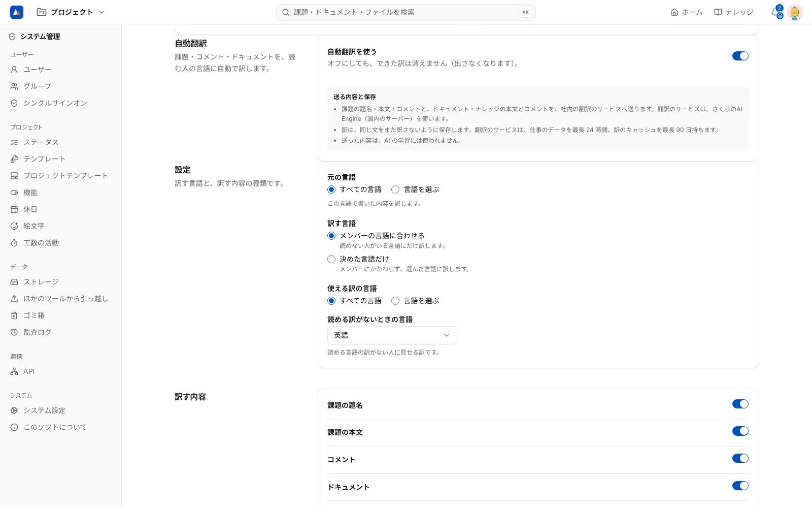
Task: Click the グループ sidebar icon
Action: coord(14,86)
